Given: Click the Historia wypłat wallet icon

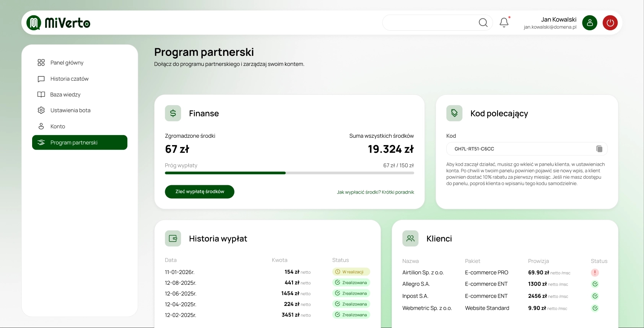Looking at the screenshot, I should (x=173, y=238).
